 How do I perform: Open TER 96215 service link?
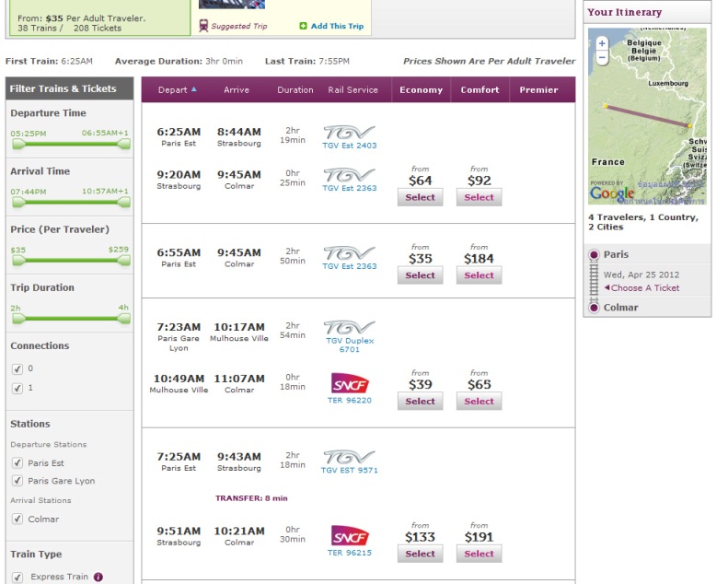pos(350,553)
